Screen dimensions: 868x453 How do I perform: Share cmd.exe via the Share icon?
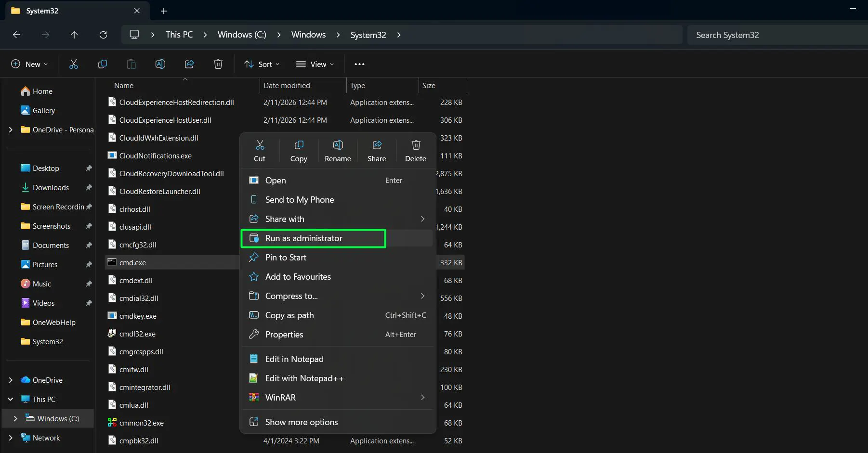[377, 150]
